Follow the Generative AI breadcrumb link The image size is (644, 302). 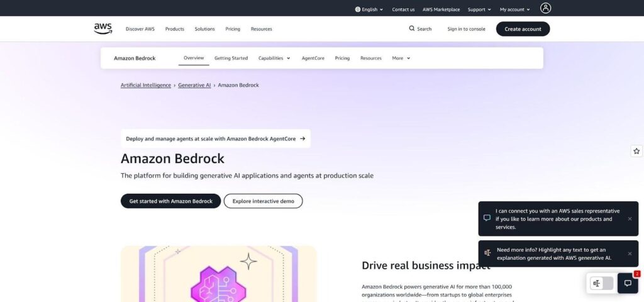(194, 85)
